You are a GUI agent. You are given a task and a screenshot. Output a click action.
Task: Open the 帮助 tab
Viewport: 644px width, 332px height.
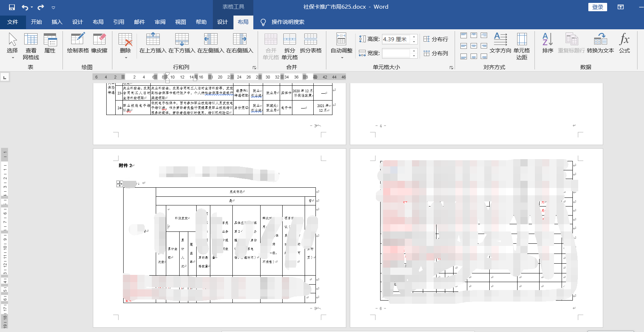click(201, 22)
